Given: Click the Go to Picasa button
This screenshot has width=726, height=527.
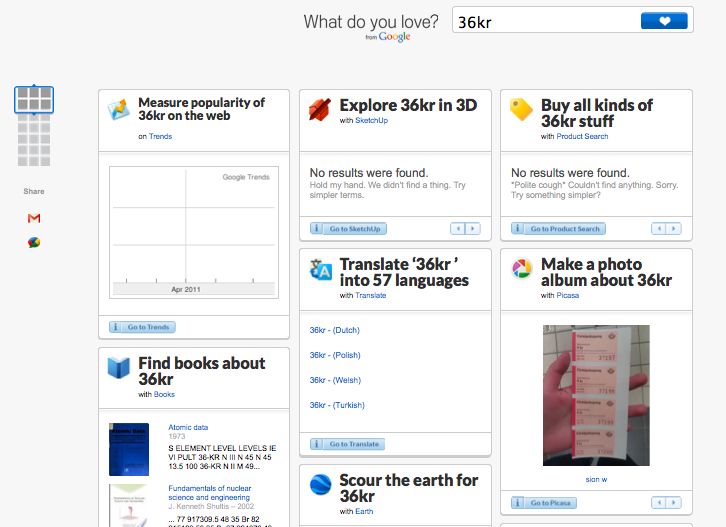Looking at the screenshot, I should coord(550,503).
